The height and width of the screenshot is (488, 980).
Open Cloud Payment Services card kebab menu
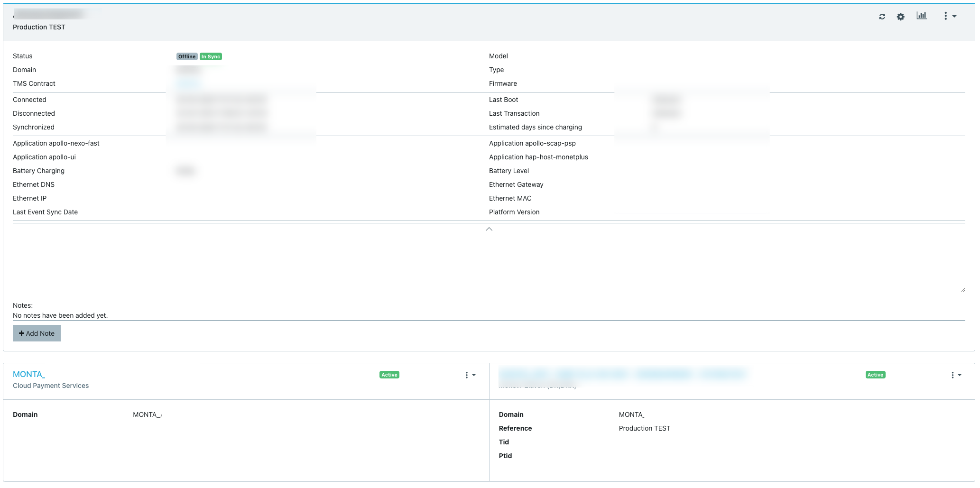pos(470,375)
